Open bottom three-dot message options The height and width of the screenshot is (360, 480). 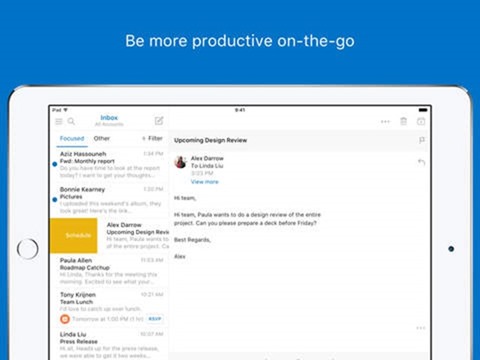point(421,328)
